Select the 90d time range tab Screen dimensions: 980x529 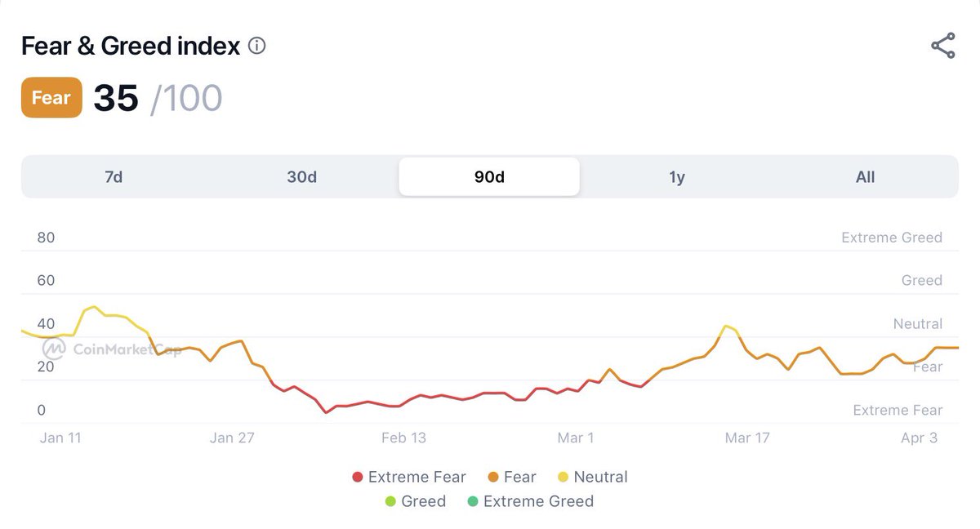tap(489, 177)
